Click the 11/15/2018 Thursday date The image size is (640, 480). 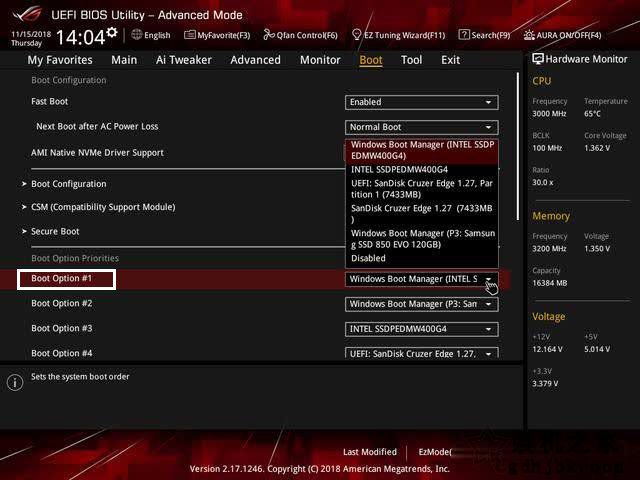pos(31,38)
